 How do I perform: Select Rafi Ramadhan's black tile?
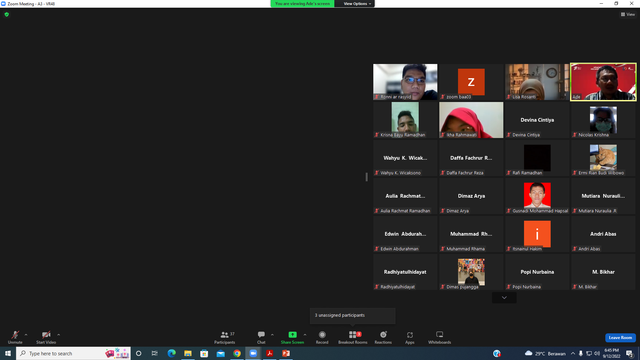537,158
